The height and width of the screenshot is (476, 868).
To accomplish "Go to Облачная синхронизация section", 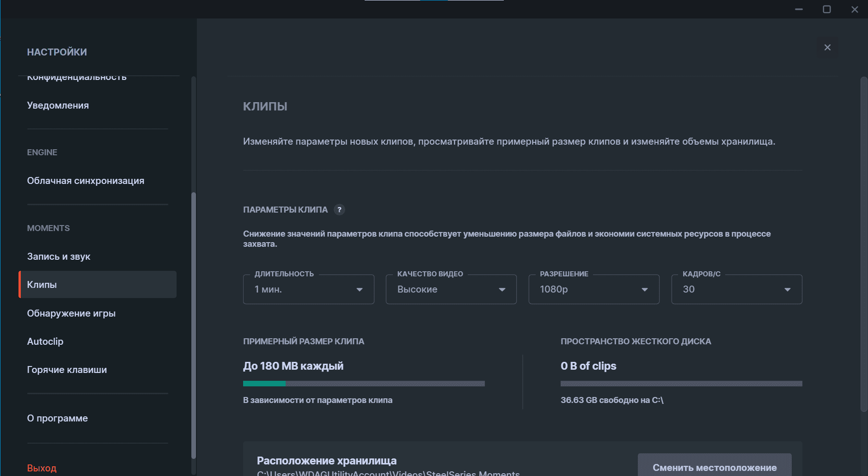I will coord(86,181).
